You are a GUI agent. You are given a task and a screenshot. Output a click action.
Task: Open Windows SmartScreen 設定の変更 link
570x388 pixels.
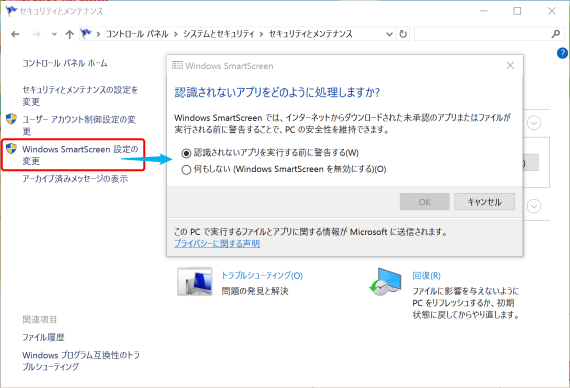pyautogui.click(x=80, y=155)
